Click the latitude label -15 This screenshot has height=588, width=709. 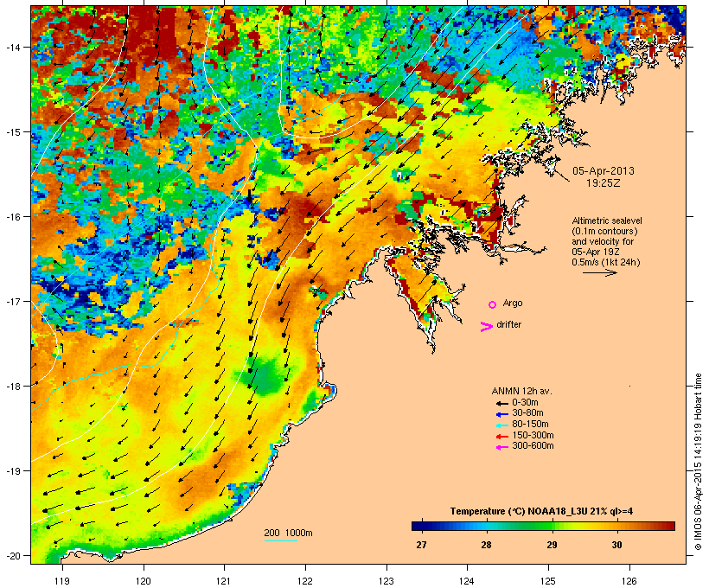(x=12, y=132)
